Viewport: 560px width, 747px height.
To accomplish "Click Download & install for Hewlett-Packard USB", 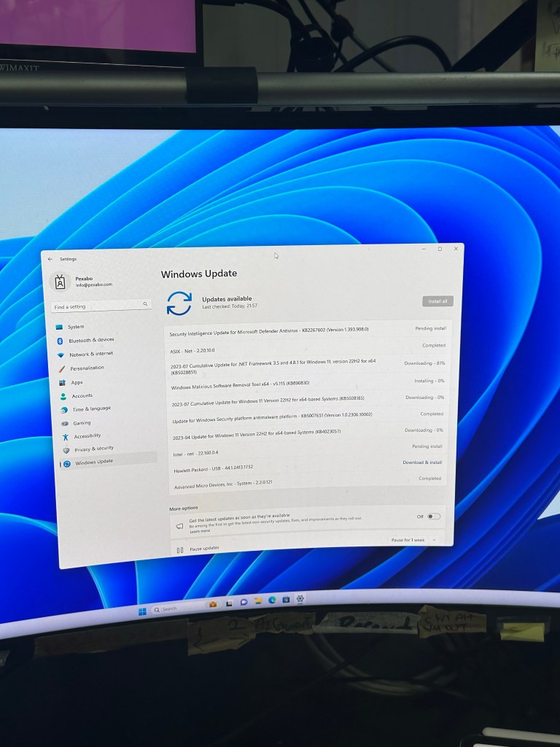I will 422,462.
